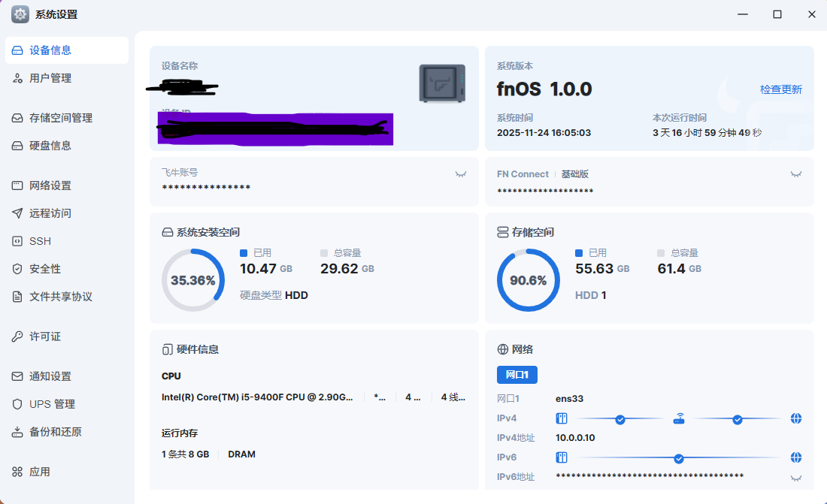Viewport: 827px width, 504px height.
Task: Click the 许可证 key icon
Action: pyautogui.click(x=17, y=337)
